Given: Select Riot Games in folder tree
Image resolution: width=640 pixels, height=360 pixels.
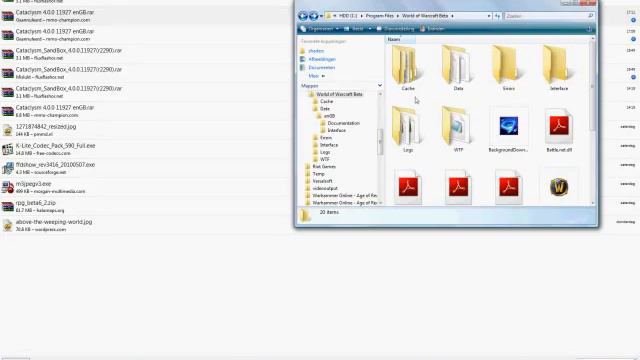Looking at the screenshot, I should pos(324,167).
